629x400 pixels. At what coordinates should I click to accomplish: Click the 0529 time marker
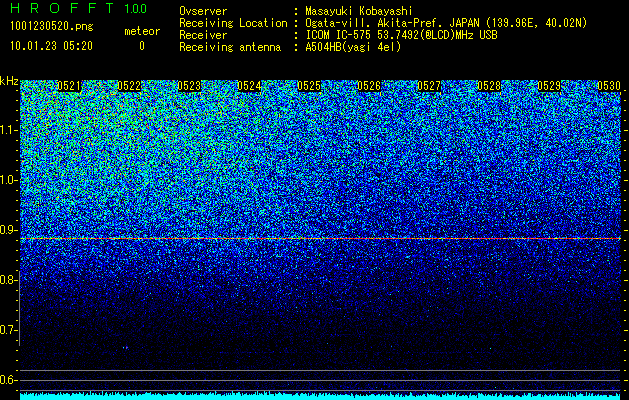[x=549, y=86]
